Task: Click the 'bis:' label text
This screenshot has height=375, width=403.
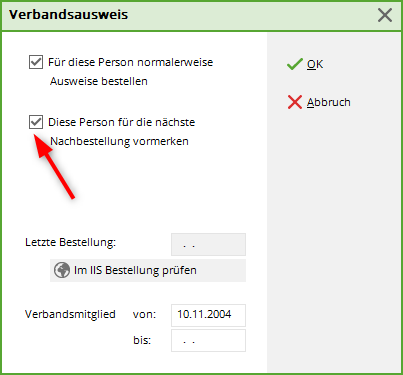Action: [142, 340]
